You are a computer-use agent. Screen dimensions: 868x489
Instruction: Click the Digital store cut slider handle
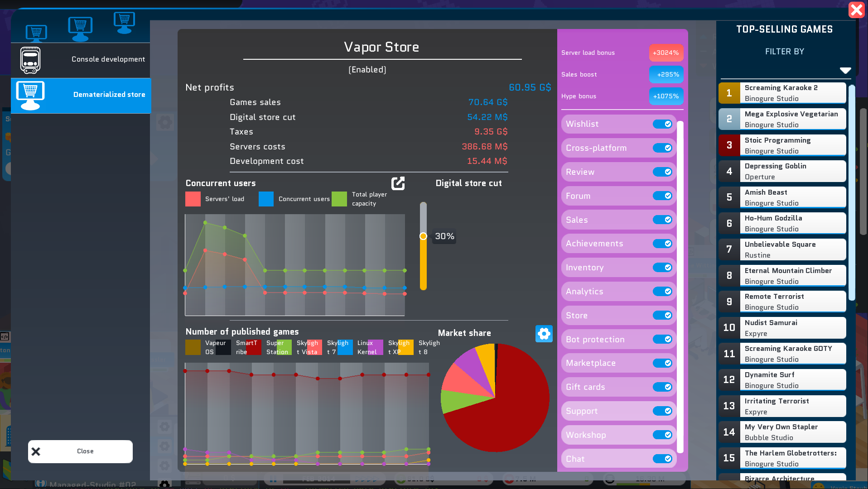pyautogui.click(x=423, y=236)
